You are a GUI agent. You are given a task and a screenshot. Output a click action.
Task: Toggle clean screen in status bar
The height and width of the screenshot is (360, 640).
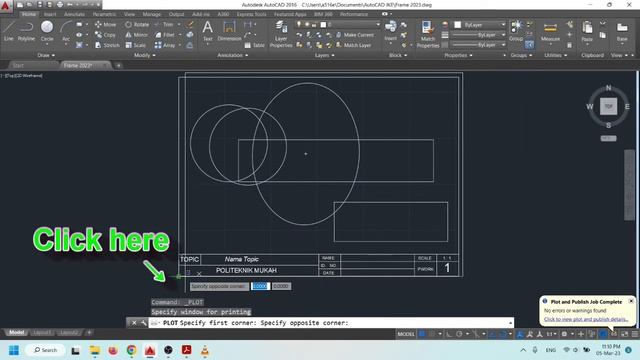[x=624, y=334]
